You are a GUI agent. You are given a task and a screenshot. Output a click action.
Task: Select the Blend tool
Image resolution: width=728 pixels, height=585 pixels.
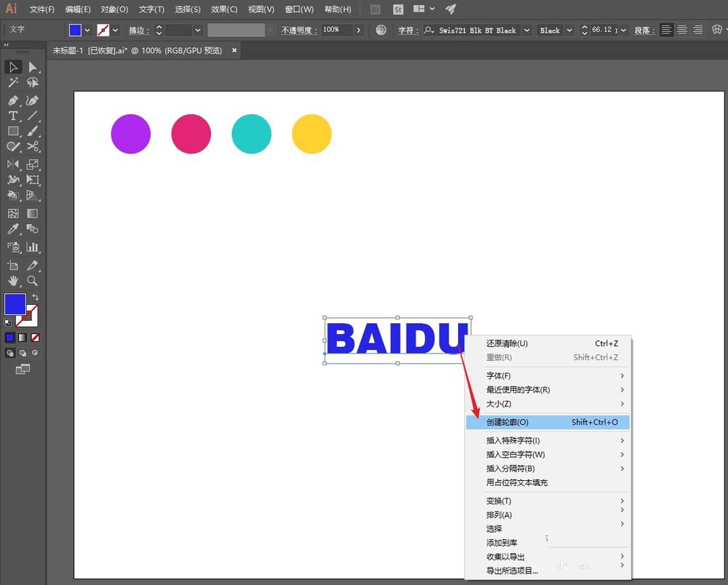(33, 228)
